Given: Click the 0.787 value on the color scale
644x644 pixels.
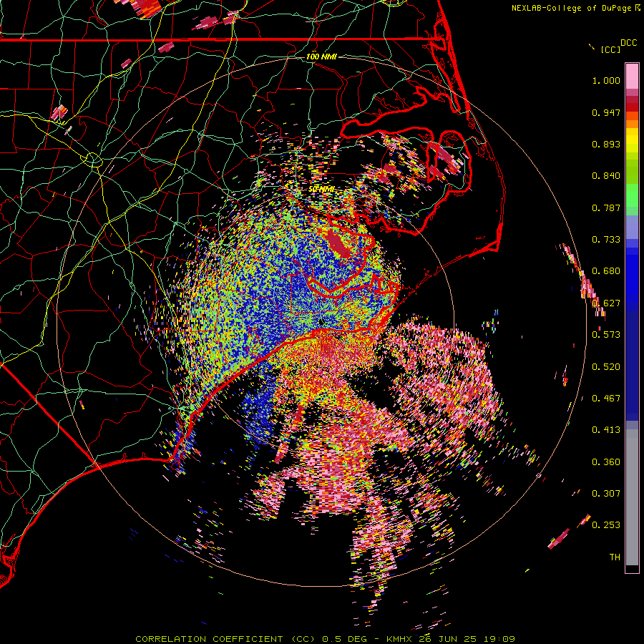Looking at the screenshot, I should tap(606, 208).
